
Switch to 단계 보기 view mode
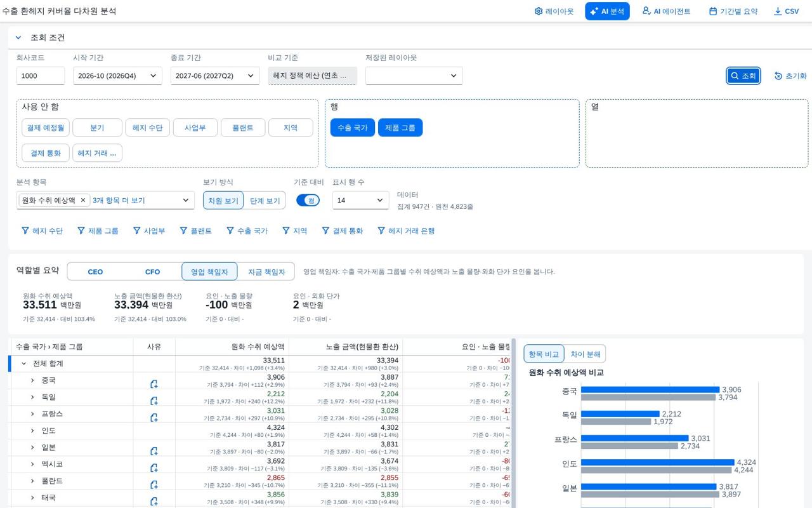coord(265,201)
